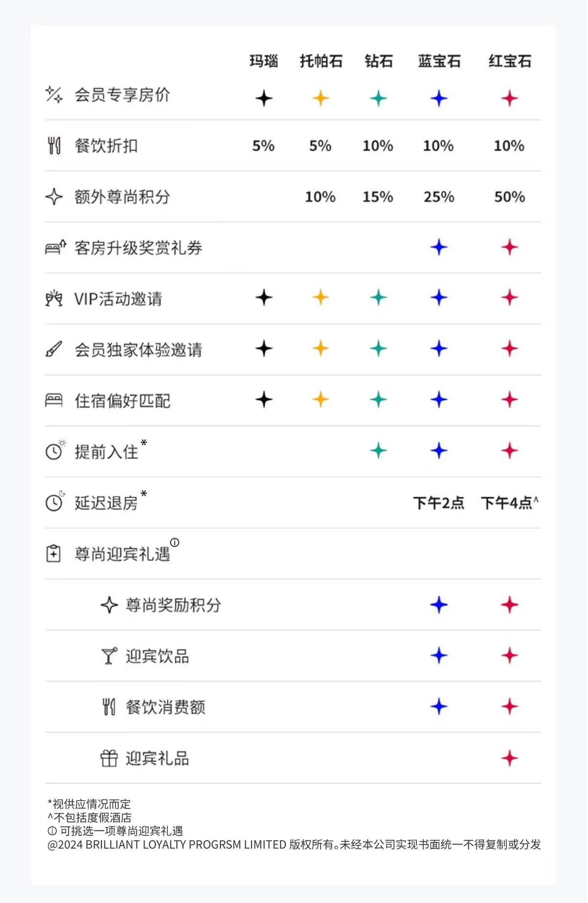
Task: Select the 钻石 tier column header
Action: point(378,61)
